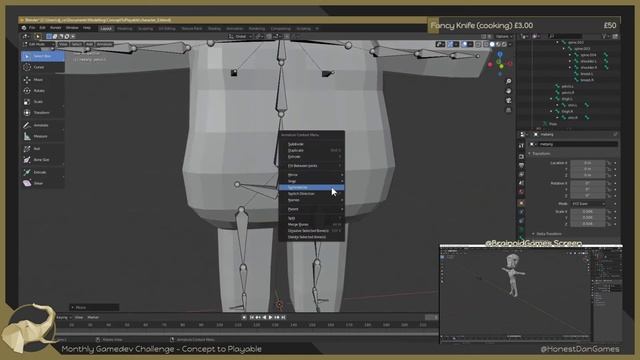Collapse thigh.R in outliner
Viewport: 640px width, 360px height.
tap(551, 111)
